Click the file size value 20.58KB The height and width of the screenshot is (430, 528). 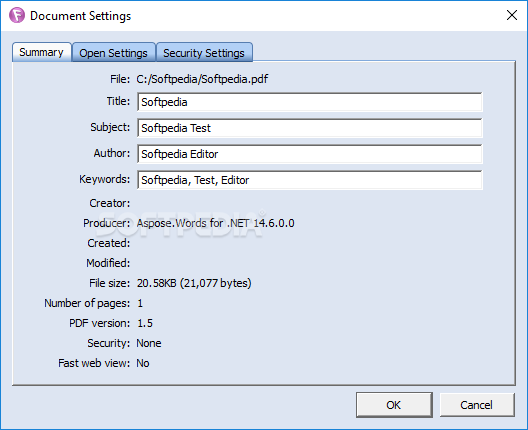[x=194, y=283]
